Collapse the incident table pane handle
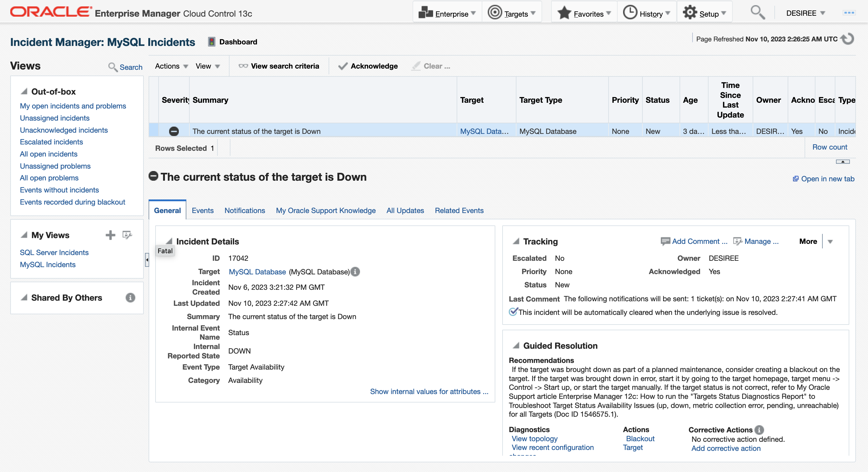 pyautogui.click(x=842, y=162)
